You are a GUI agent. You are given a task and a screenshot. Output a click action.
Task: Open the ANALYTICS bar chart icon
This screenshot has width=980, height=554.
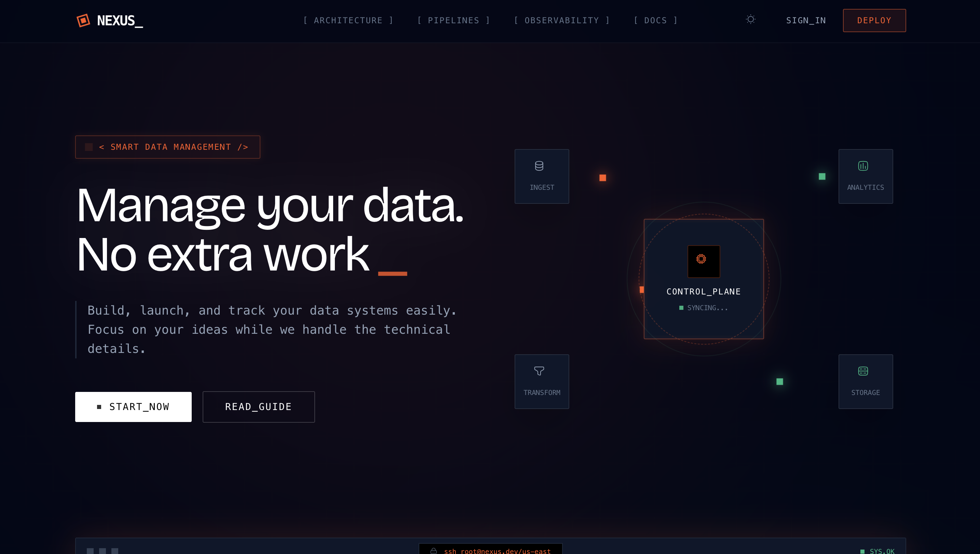863,166
